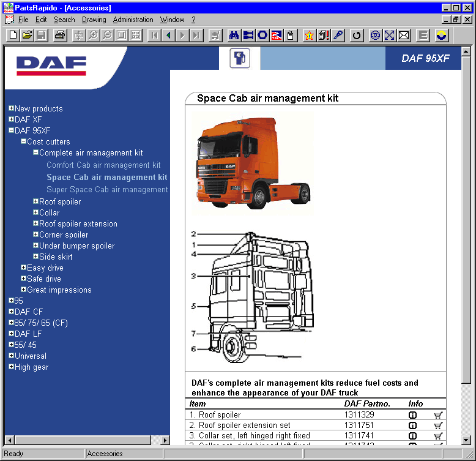Click the fit-width arrows toolbar icon

[79, 36]
